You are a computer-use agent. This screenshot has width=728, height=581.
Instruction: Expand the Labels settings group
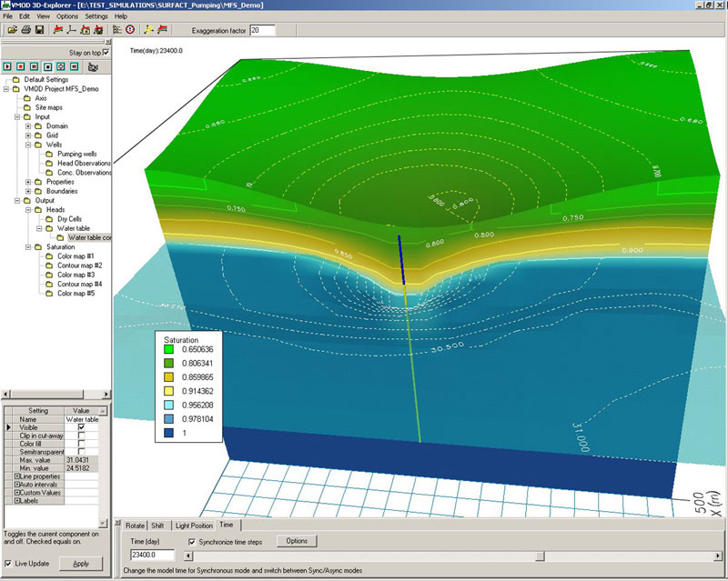17,500
